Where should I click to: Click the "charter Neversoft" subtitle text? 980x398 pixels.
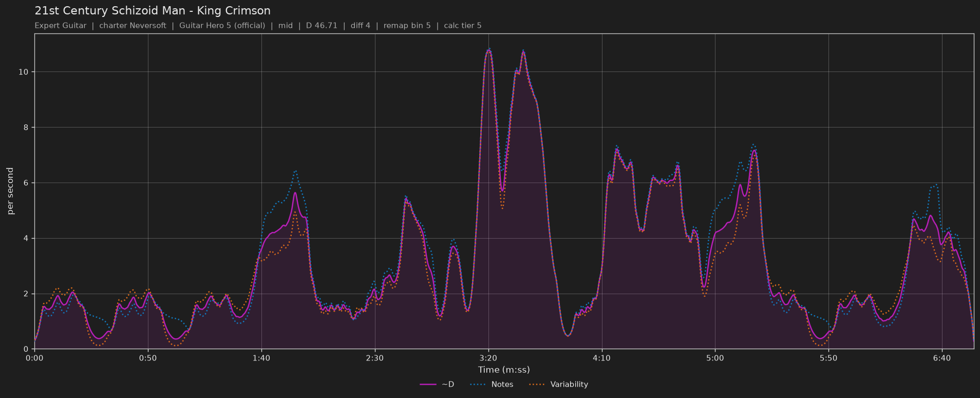pyautogui.click(x=133, y=26)
